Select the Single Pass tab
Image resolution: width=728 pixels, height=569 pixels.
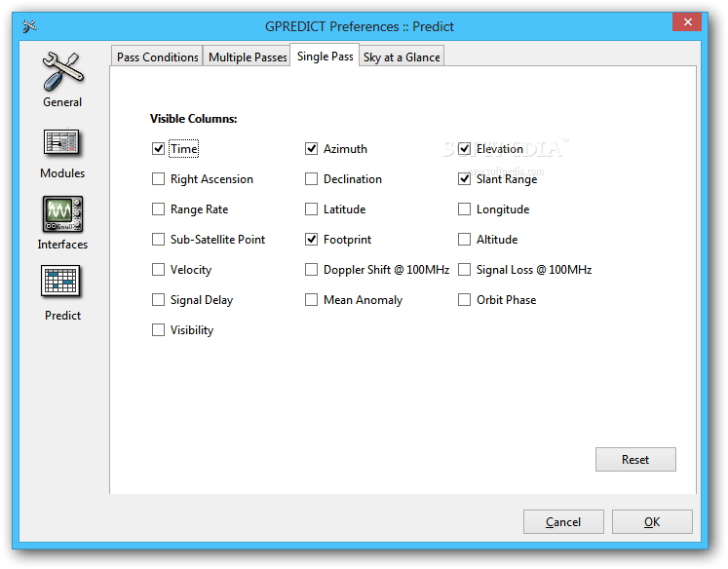(325, 57)
